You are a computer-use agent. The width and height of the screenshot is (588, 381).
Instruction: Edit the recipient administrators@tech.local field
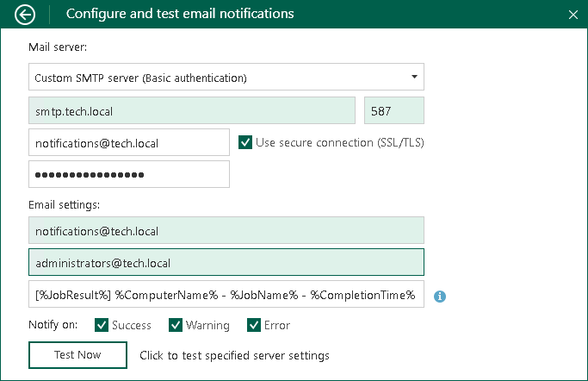(226, 263)
